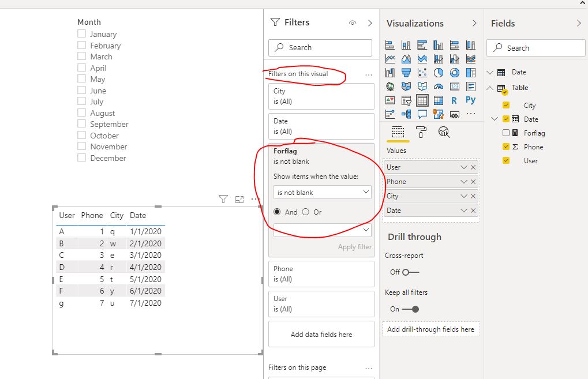Collapse the Filters pane chevron

pos(370,23)
